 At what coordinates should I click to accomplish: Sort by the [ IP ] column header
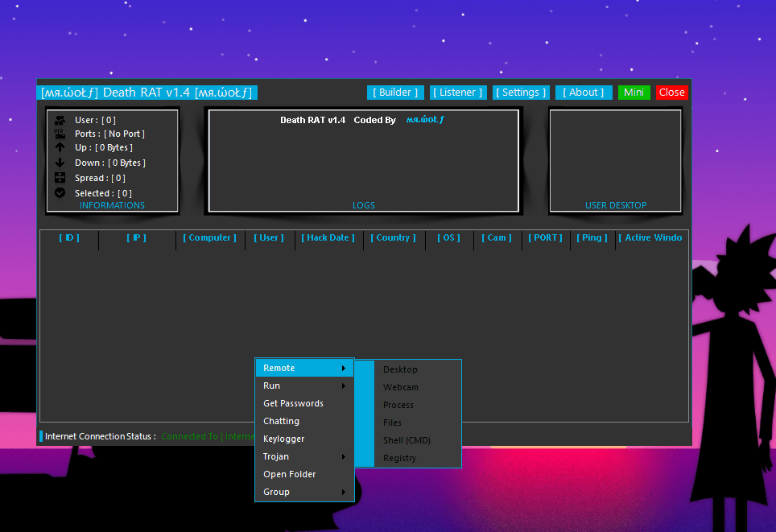137,238
